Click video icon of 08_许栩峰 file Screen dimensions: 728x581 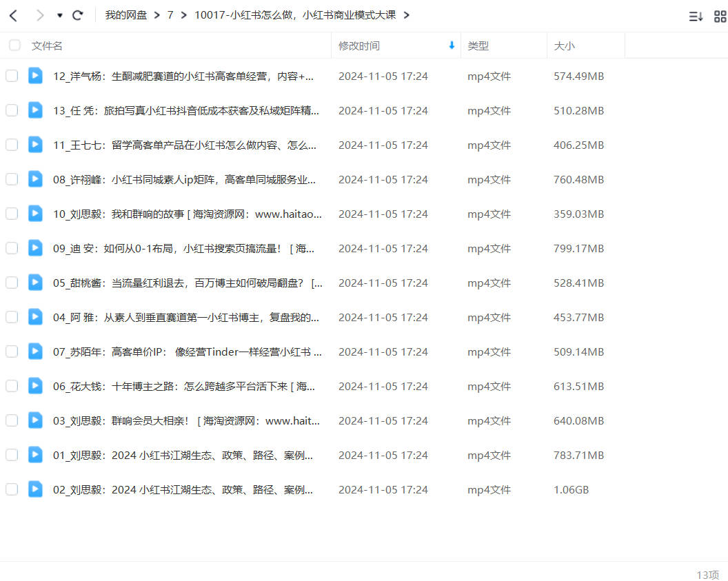pos(35,179)
